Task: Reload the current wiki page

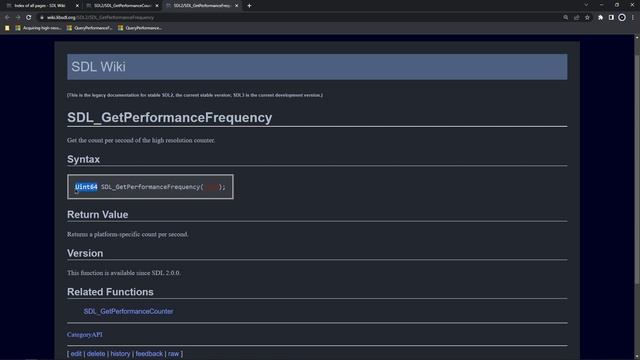Action: tap(29, 18)
